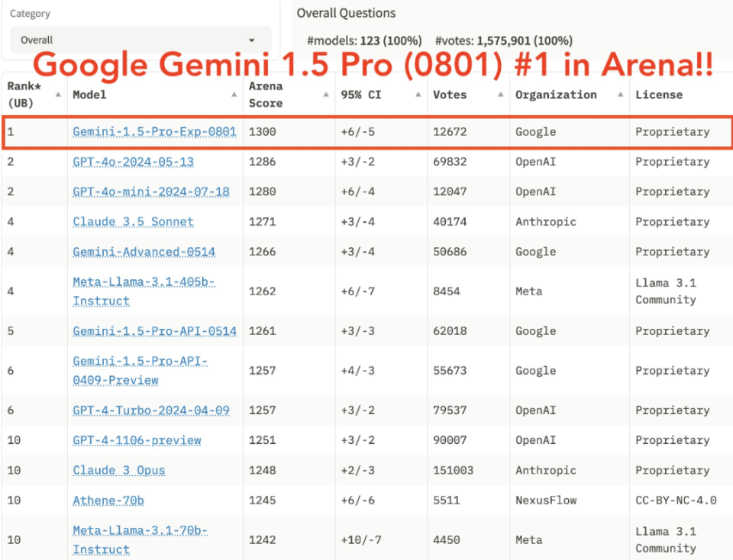Viewport: 733px width, 560px height.
Task: Sort by 95% CI column arrow icon
Action: [418, 95]
